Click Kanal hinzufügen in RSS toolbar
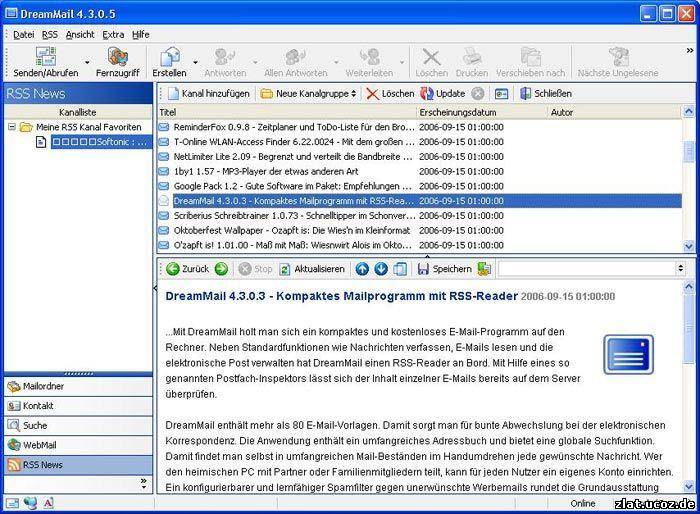Screen dimensions: 700x514 (208, 94)
